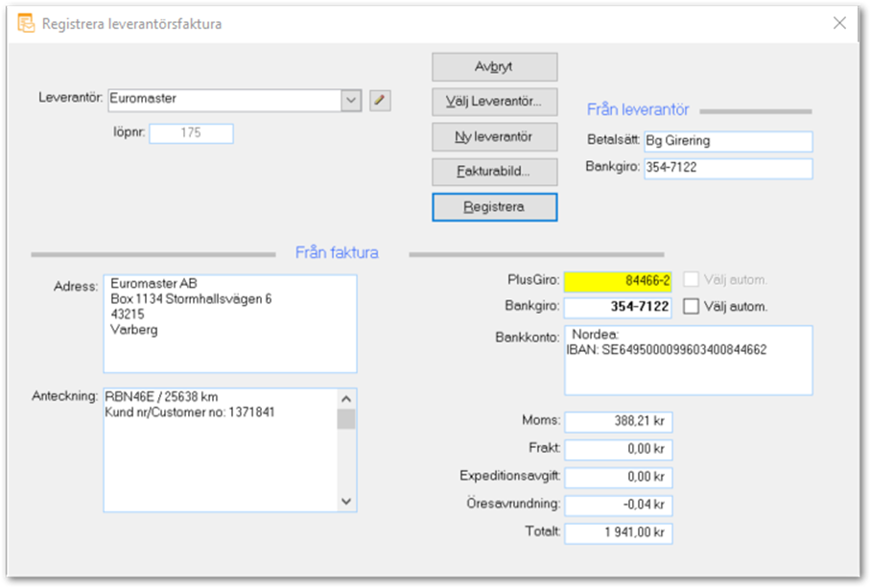This screenshot has width=871, height=588.
Task: Click the Registrera button
Action: click(x=494, y=207)
